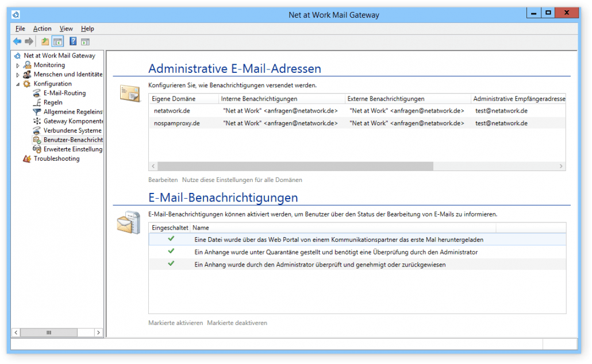Screen dimensions: 592x364
Task: Click the Up one level folder icon
Action: click(45, 41)
